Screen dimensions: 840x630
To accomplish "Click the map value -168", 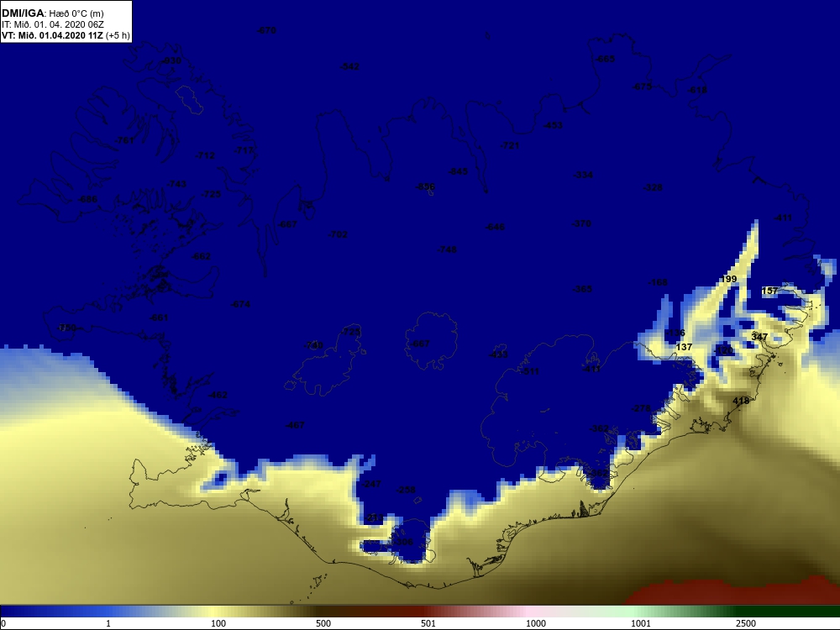I will pyautogui.click(x=658, y=282).
